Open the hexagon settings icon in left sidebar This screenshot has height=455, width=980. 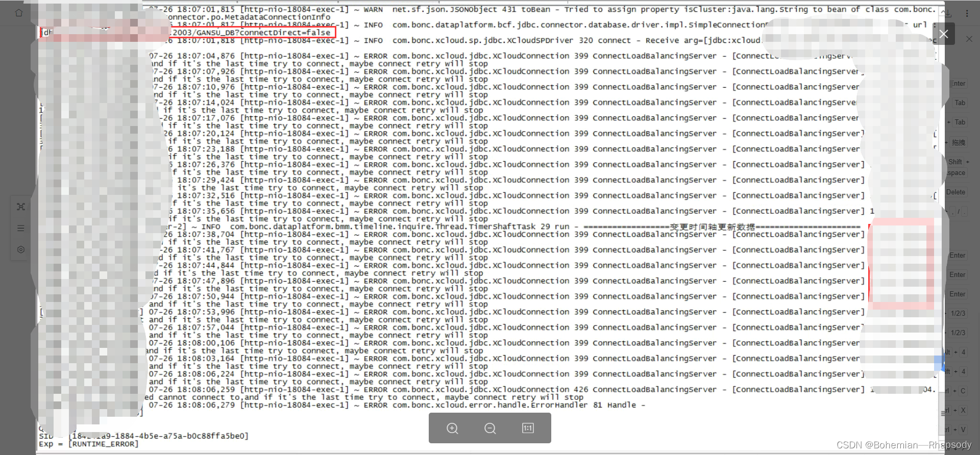coord(21,249)
